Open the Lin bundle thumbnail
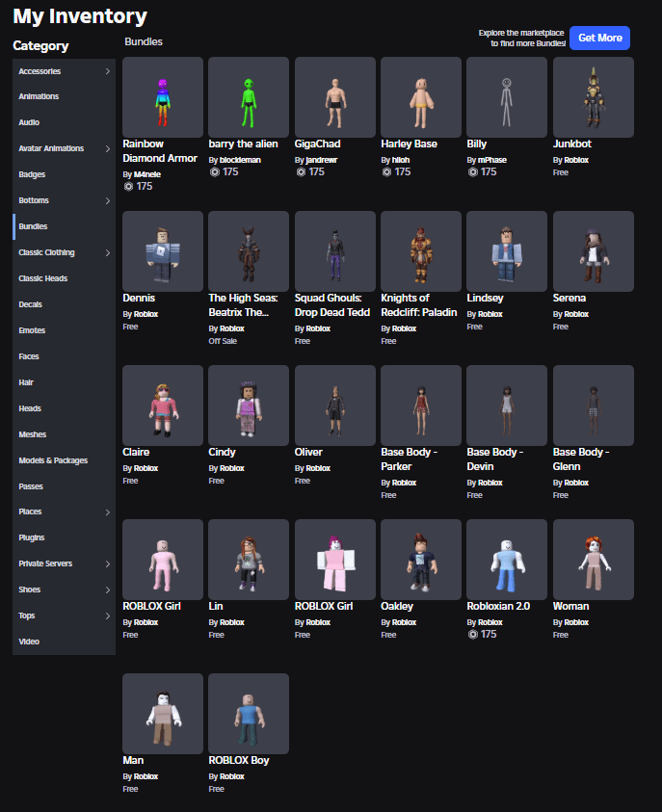This screenshot has height=812, width=662. coord(249,560)
